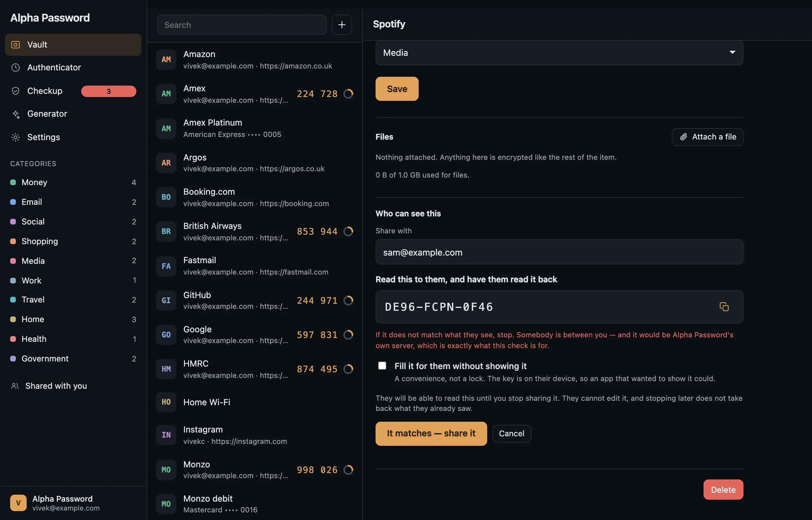Click the Google GO avatar icon
The image size is (812, 520).
click(166, 335)
